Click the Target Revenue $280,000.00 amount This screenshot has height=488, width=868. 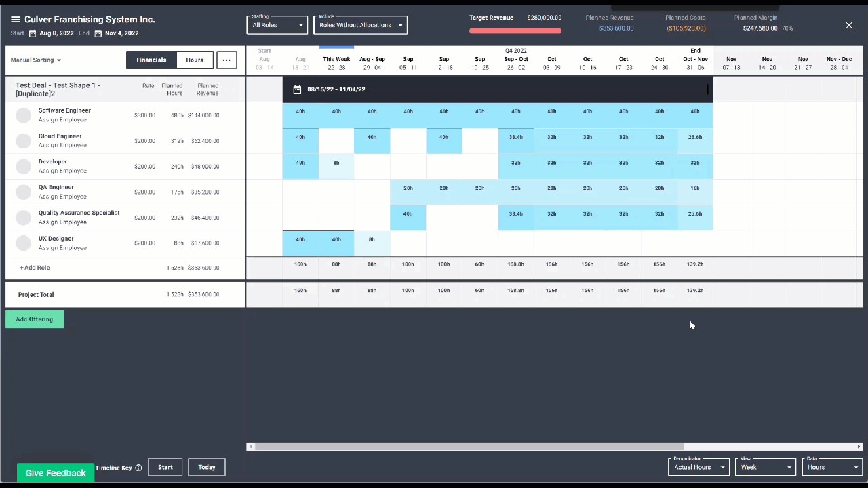click(544, 18)
